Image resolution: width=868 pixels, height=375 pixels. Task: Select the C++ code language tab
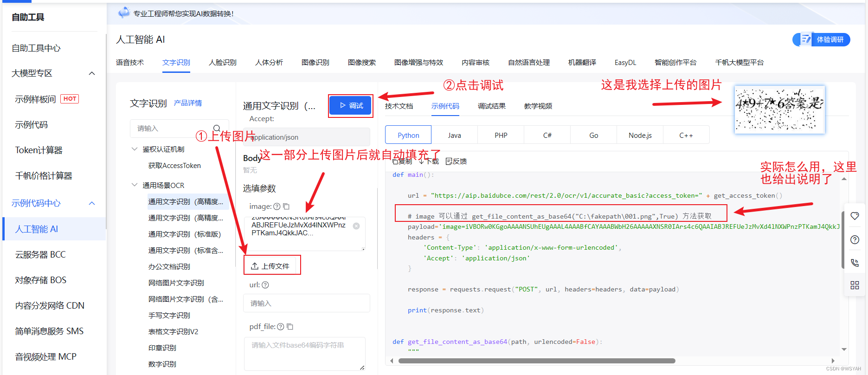(686, 135)
